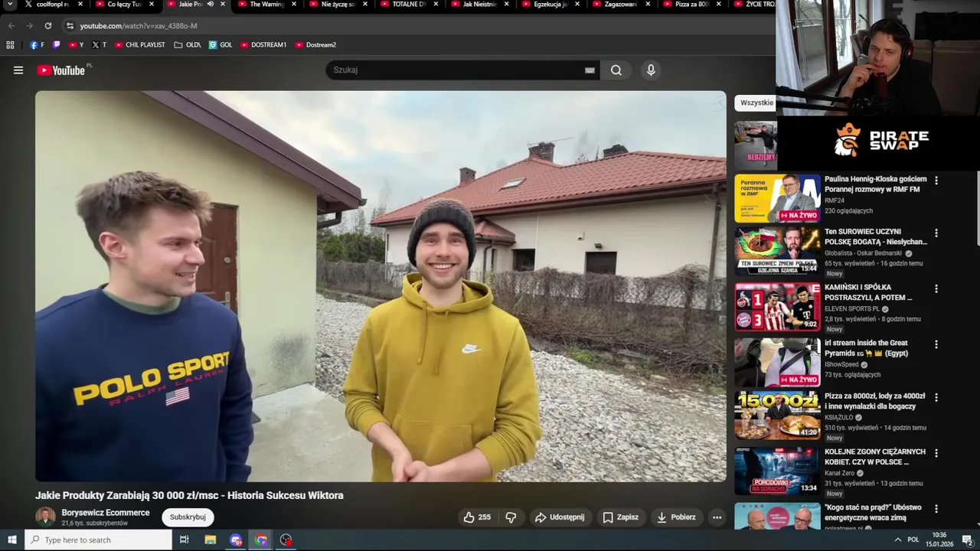Switch to the Co łączy Tus tab

click(125, 5)
